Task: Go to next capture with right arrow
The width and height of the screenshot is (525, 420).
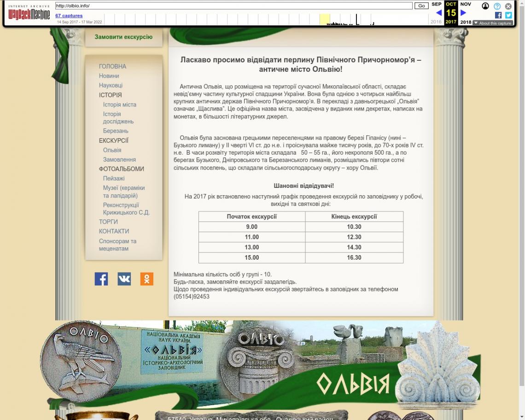Action: pos(463,13)
